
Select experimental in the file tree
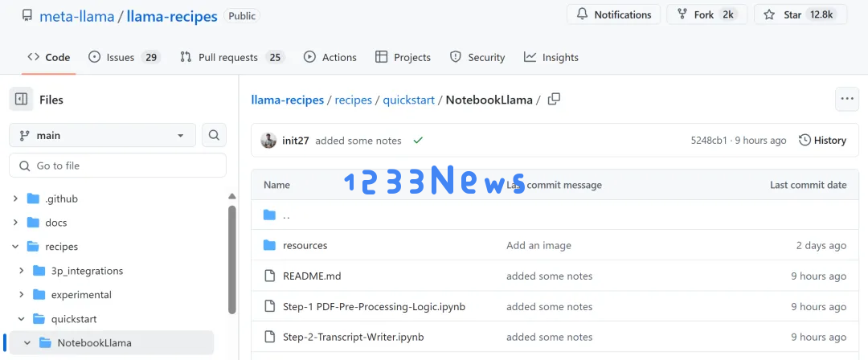click(81, 295)
